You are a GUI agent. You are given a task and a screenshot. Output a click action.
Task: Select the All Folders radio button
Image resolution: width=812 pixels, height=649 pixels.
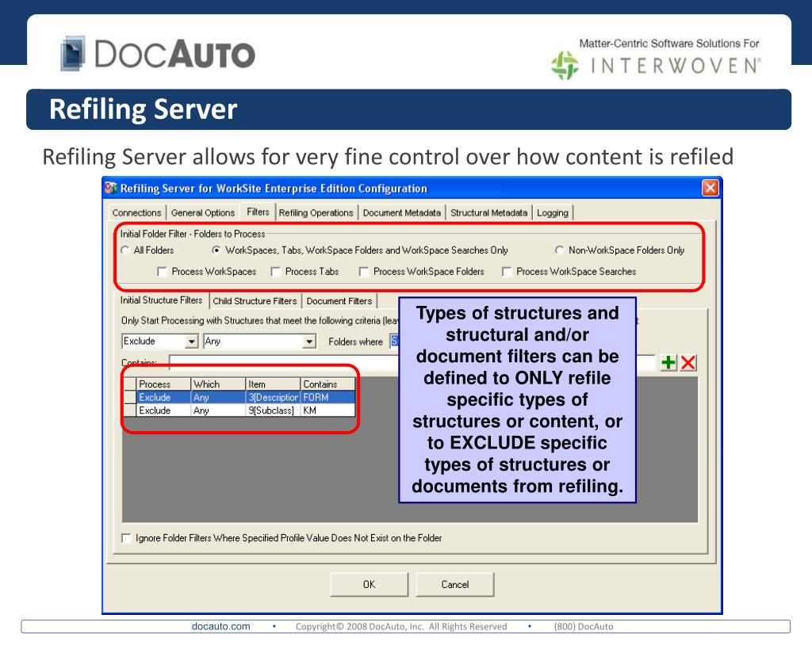point(124,250)
